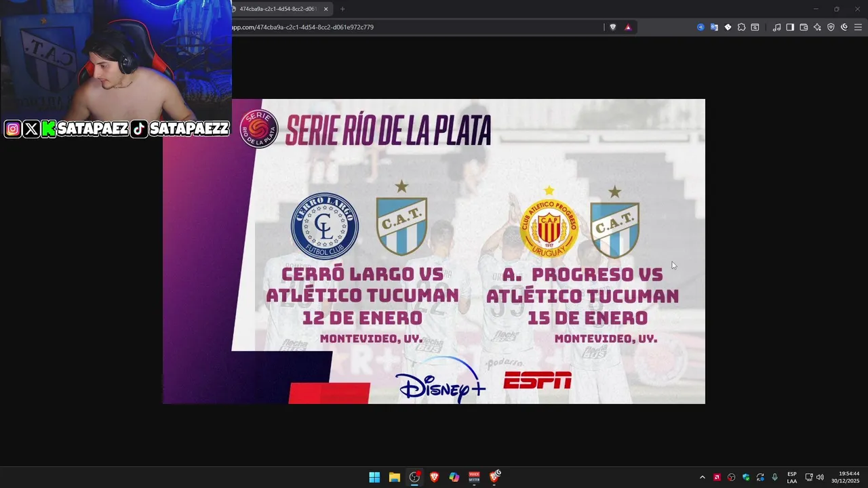Open the Brave taskbar icon with badge

(494, 477)
